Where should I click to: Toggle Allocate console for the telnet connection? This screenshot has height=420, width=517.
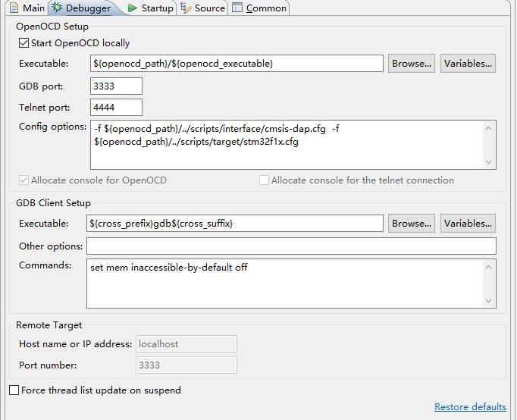click(265, 180)
